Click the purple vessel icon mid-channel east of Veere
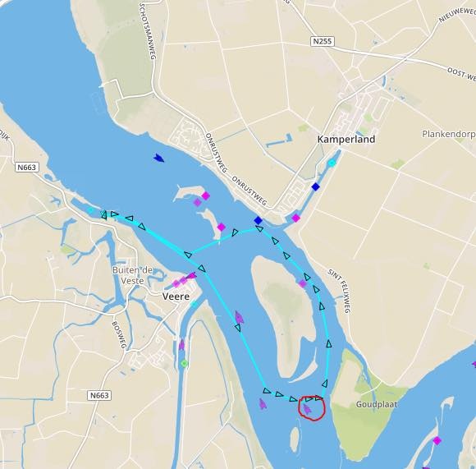Image resolution: width=476 pixels, height=469 pixels. point(239,317)
